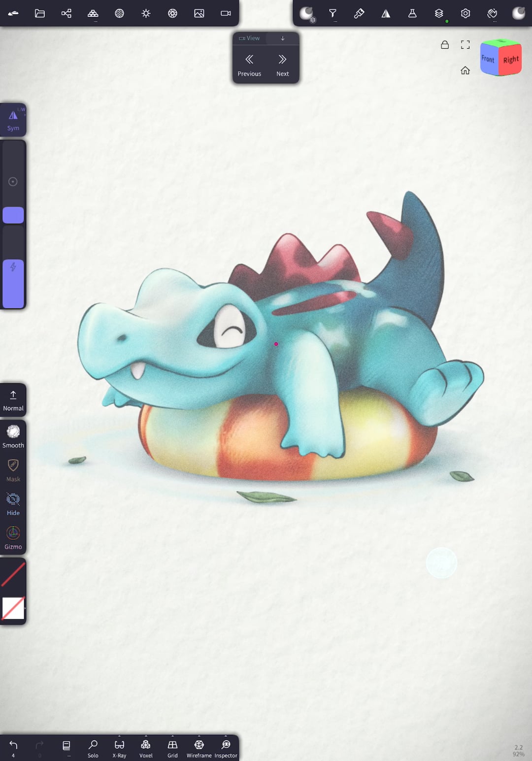Viewport: 532px width, 761px height.
Task: Select the Gizmo tool
Action: [13, 537]
